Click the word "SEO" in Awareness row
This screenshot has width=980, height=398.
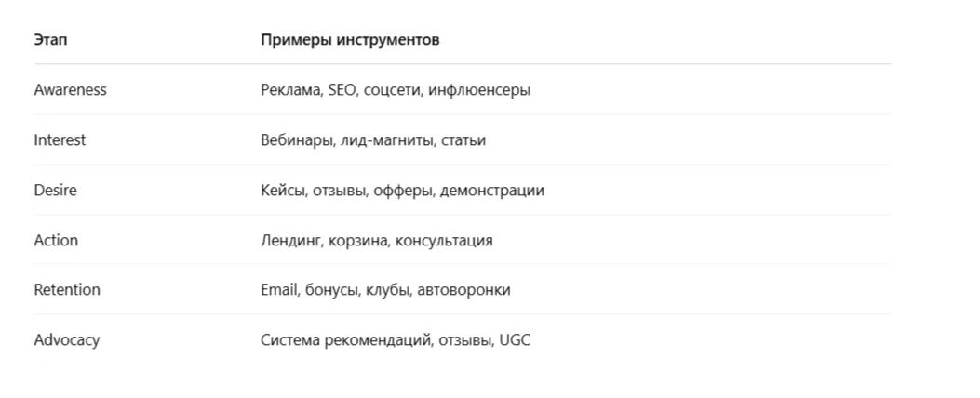[342, 90]
